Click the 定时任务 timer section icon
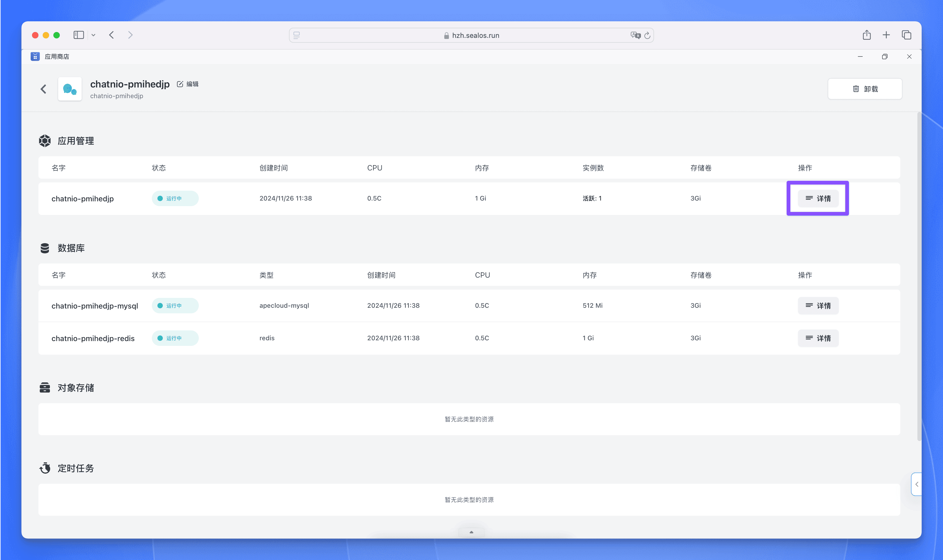Image resolution: width=943 pixels, height=560 pixels. tap(45, 468)
